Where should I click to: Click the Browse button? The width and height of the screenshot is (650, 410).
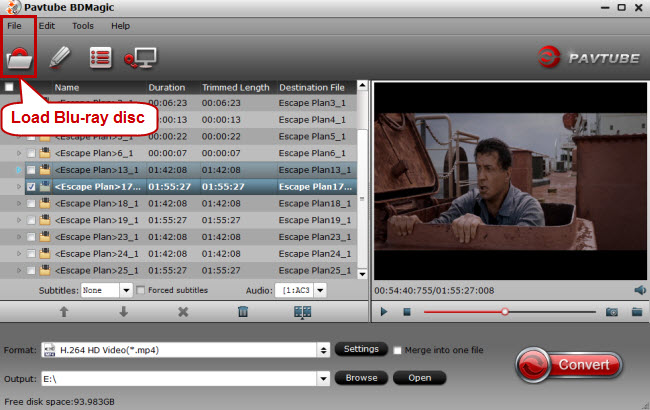[x=361, y=378]
